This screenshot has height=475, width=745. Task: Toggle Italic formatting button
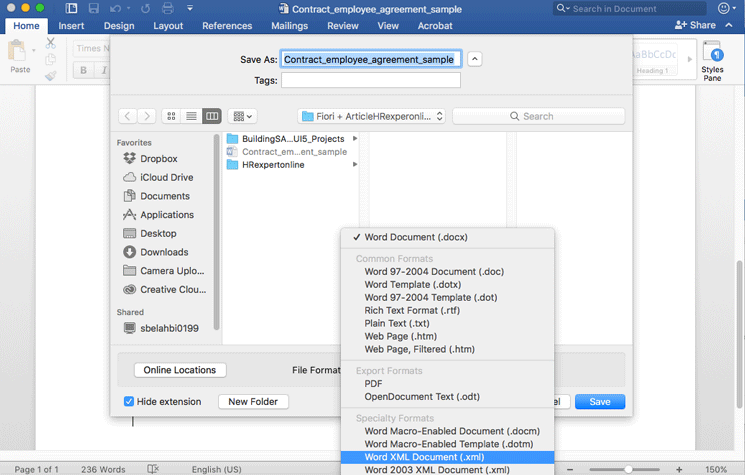[104, 70]
